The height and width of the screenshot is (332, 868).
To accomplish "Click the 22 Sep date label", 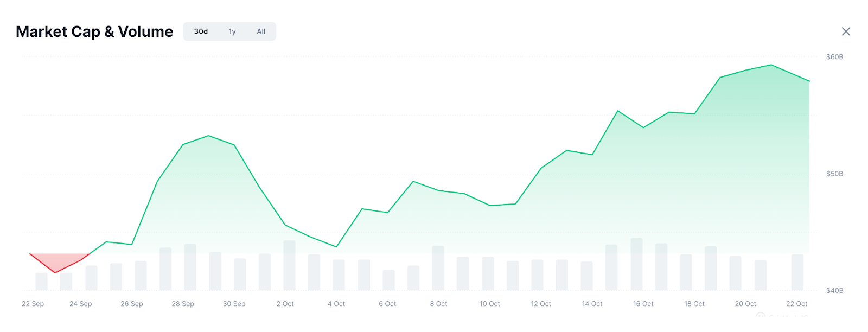I will (33, 304).
